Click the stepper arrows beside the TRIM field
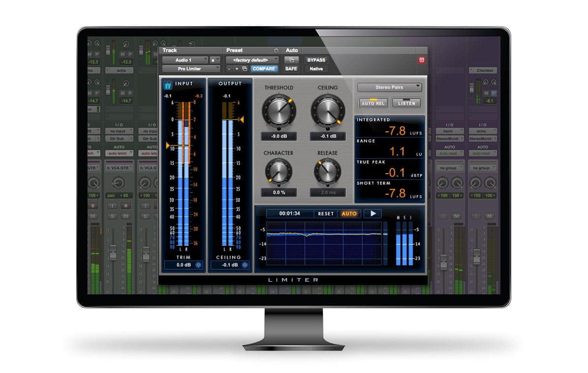This screenshot has width=588, height=373. (x=198, y=265)
